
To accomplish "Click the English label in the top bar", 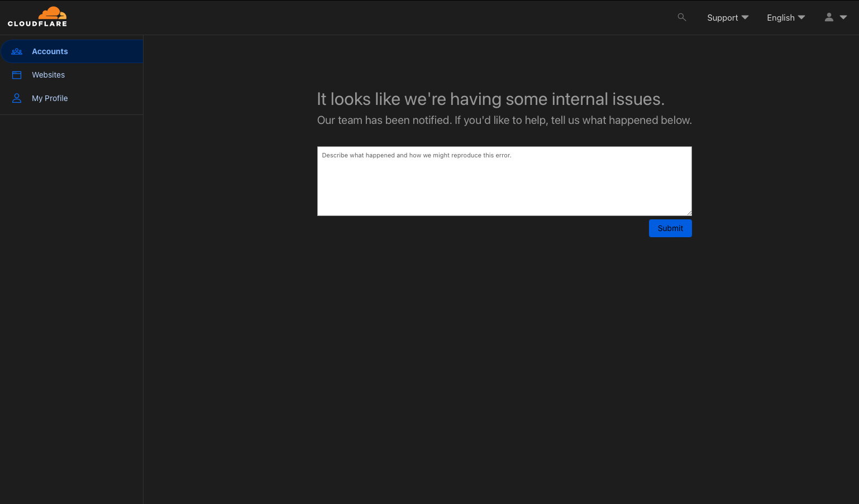I will (780, 17).
